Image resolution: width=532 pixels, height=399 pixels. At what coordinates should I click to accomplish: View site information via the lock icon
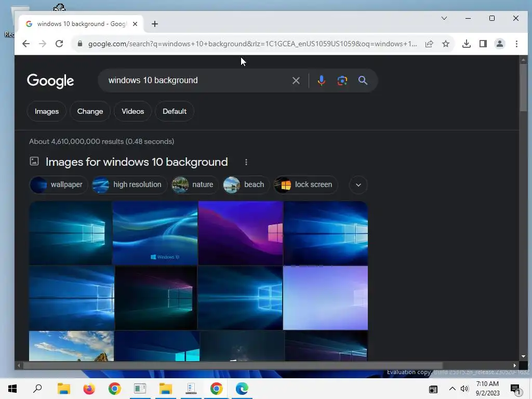click(x=80, y=44)
